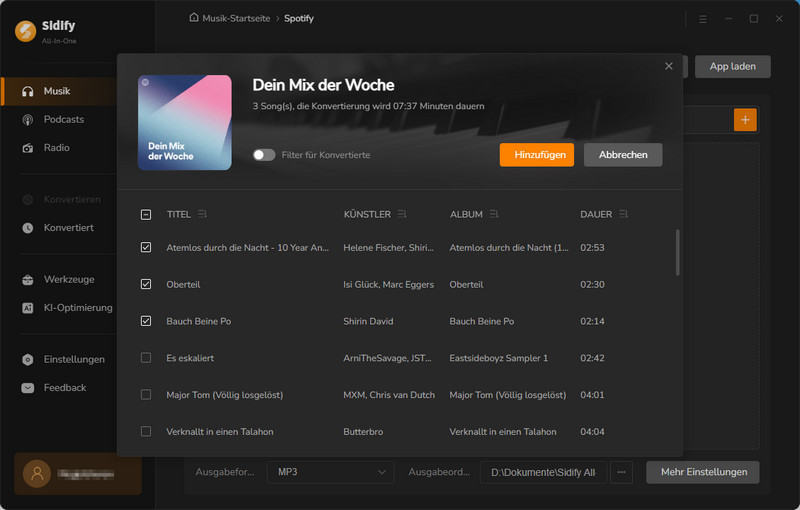Go to Konvertiert section
800x510 pixels.
(68, 228)
